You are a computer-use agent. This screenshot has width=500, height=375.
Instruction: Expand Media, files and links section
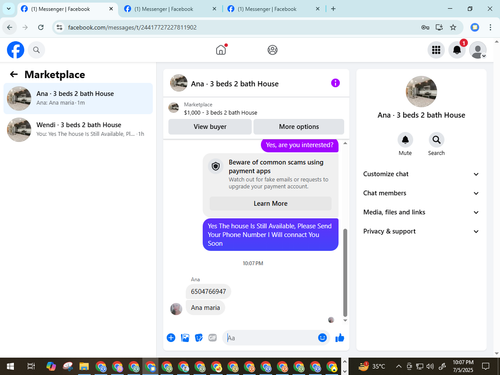pos(421,212)
